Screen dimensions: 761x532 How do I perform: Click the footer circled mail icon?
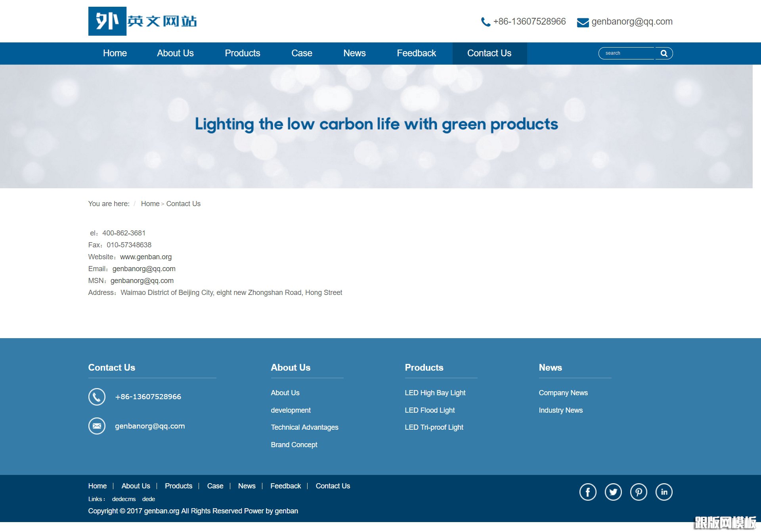97,426
